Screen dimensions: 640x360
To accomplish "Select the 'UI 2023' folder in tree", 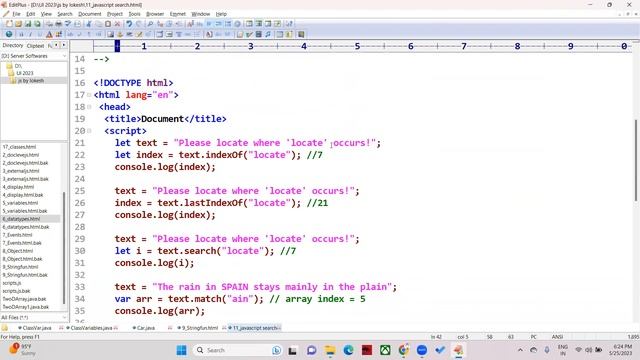I will 24,73.
